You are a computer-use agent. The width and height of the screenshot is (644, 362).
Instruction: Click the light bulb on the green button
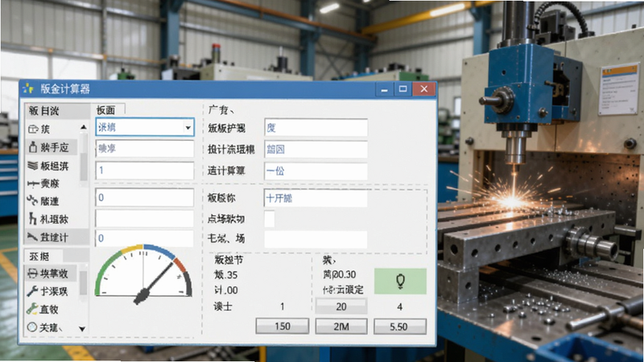pos(400,282)
